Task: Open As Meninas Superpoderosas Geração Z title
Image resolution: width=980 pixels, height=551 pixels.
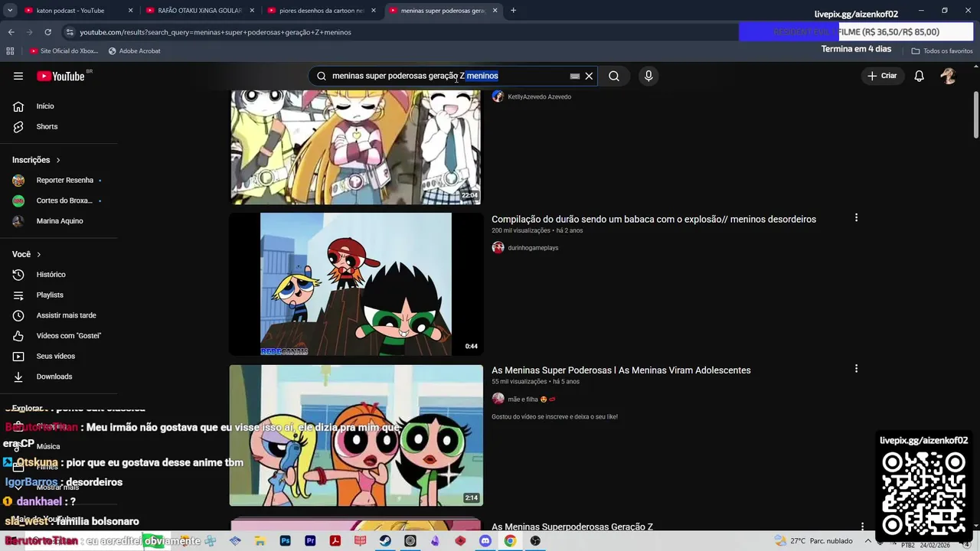Action: click(x=572, y=527)
